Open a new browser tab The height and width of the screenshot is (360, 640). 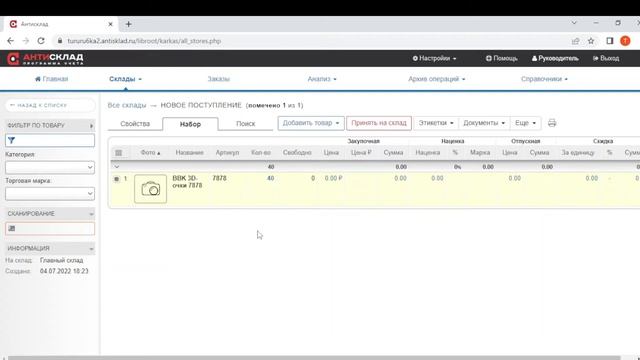(x=129, y=24)
